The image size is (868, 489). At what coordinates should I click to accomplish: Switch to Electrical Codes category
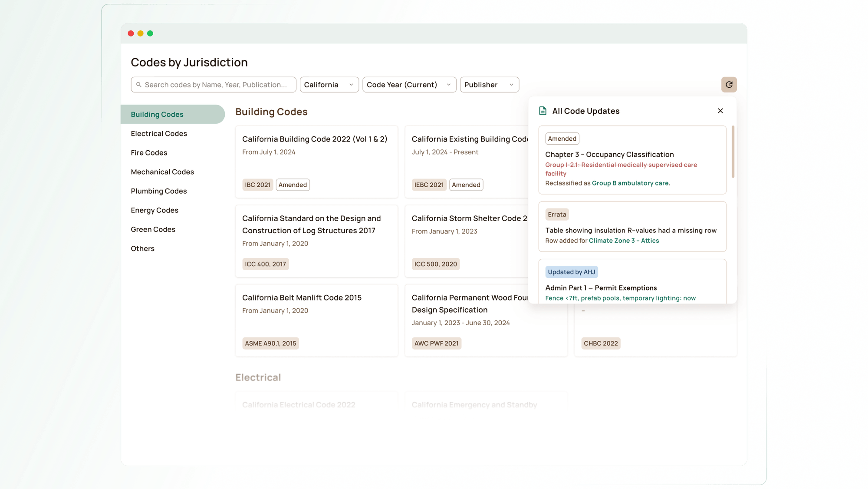(x=159, y=133)
